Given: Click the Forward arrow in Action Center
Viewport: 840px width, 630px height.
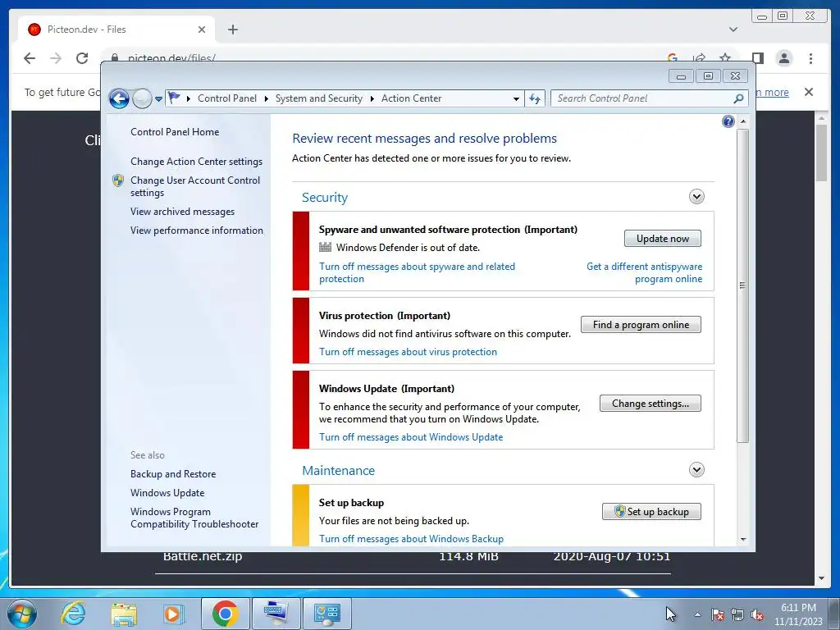Looking at the screenshot, I should (142, 98).
